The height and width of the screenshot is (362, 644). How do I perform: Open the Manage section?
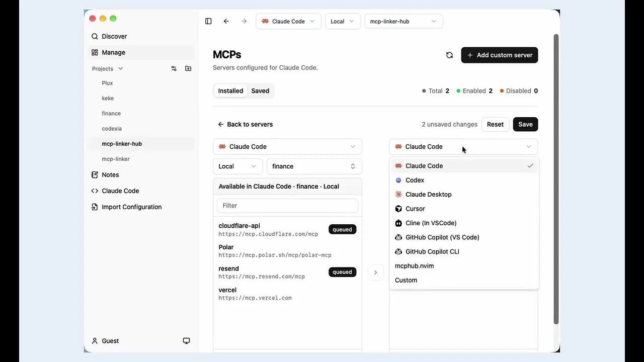click(x=141, y=52)
